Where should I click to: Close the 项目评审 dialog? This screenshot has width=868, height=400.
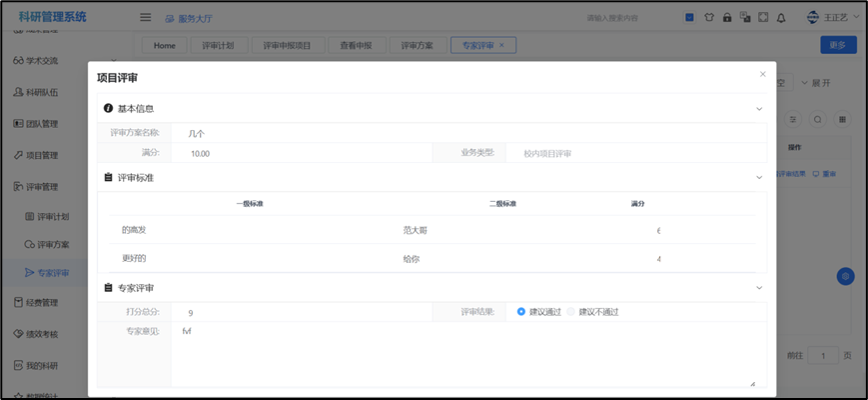tap(762, 74)
